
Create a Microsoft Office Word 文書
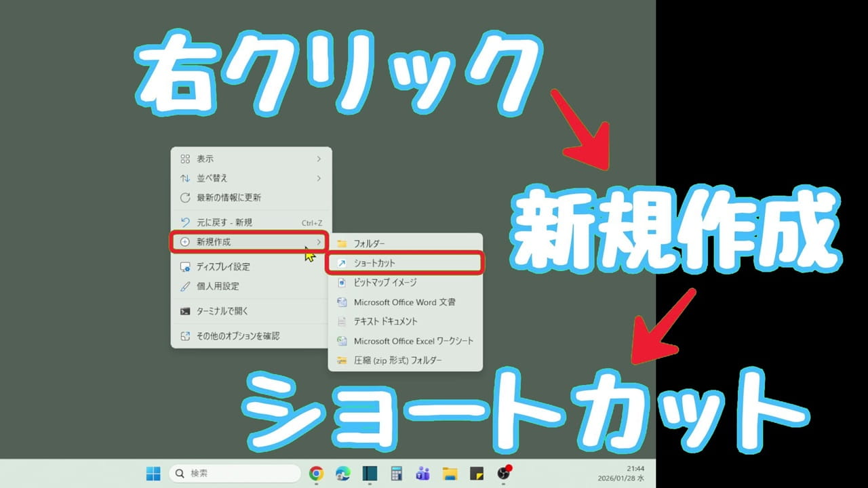(407, 302)
